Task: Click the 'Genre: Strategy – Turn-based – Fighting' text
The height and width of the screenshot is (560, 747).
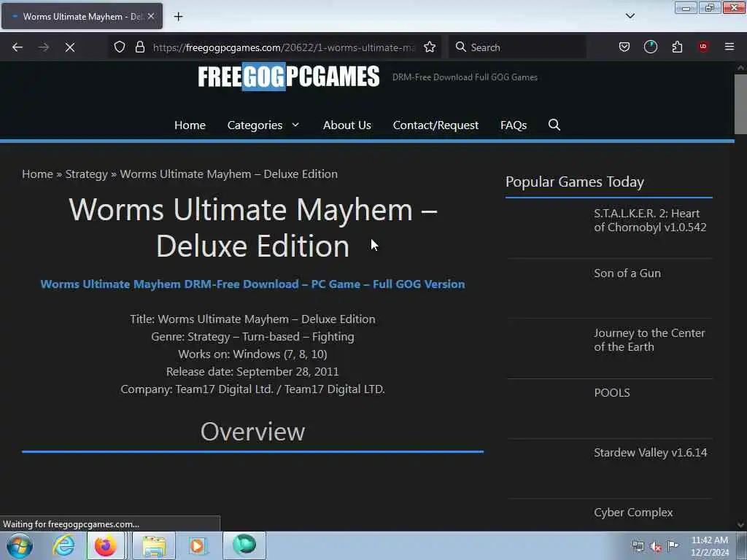Action: [x=252, y=337]
